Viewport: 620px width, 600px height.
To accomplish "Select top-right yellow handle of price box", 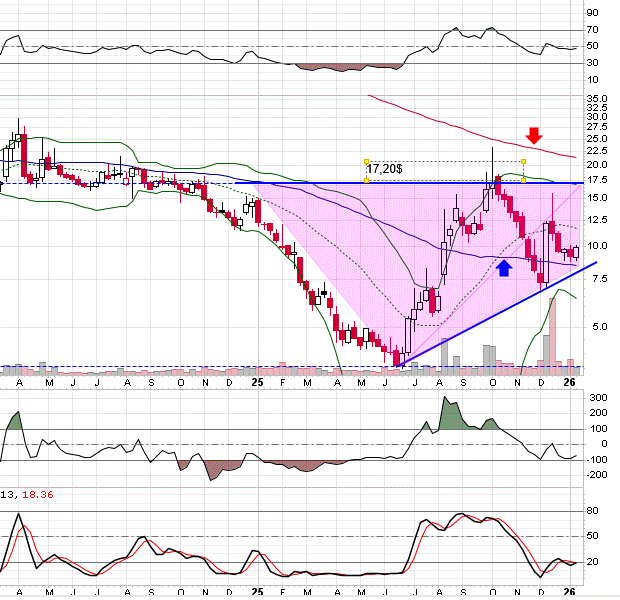I will 524,161.
